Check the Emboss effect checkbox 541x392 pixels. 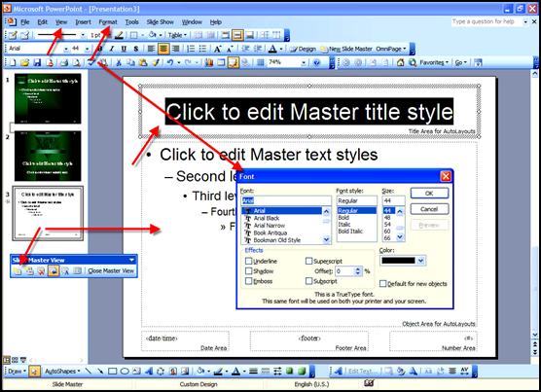point(249,281)
